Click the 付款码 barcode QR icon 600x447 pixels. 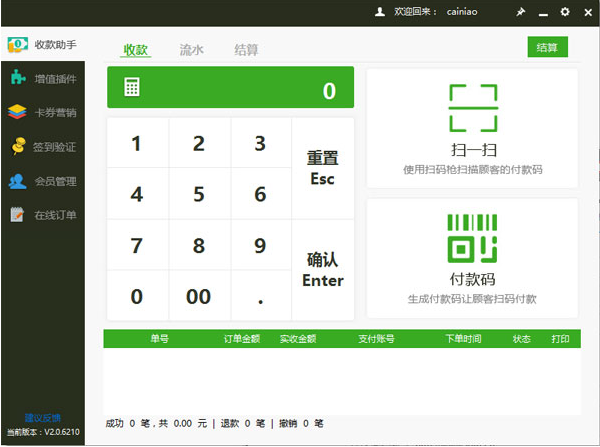(x=472, y=238)
